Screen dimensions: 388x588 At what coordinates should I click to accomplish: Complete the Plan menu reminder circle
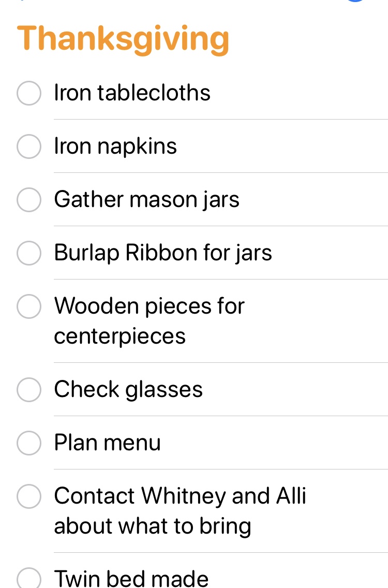tap(29, 443)
